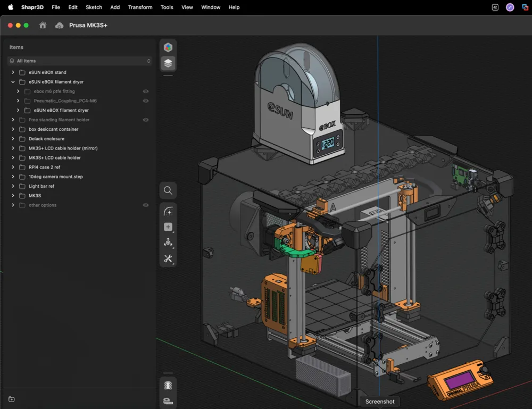Viewport: 532px width, 409px height.
Task: Open the Sketch arc tool menu
Action: coord(168,211)
